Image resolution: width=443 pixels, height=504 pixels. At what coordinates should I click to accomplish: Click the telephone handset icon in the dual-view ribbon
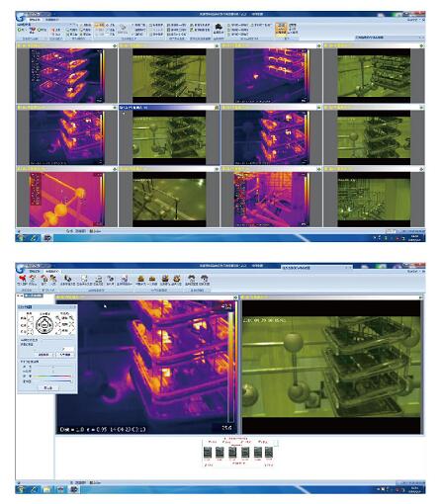point(67,280)
